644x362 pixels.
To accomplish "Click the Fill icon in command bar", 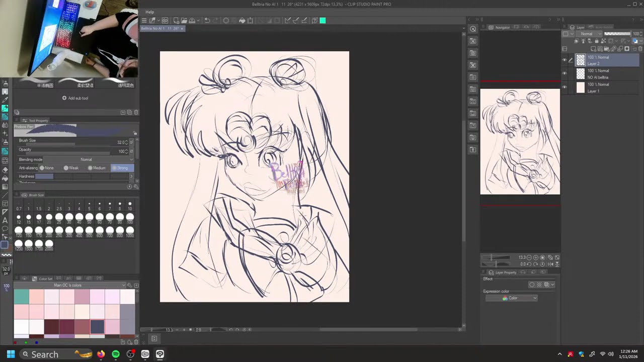I will point(242,20).
